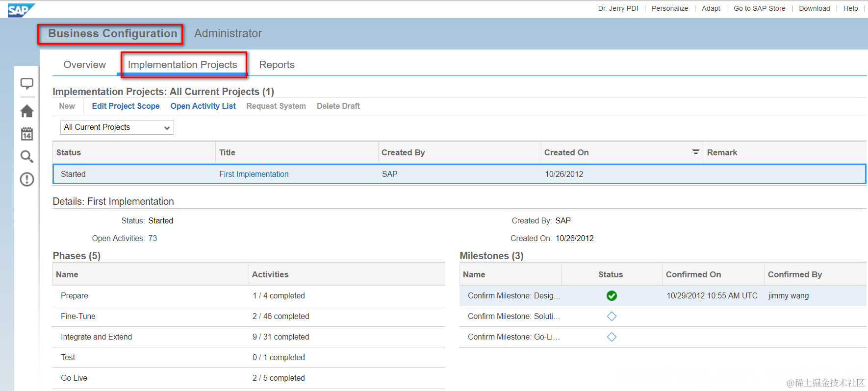868x391 pixels.
Task: Click Open Activity List
Action: (203, 106)
